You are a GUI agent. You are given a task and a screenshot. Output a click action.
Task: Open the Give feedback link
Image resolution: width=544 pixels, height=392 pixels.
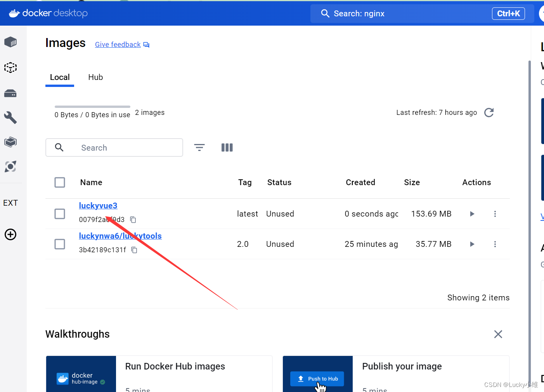(x=118, y=45)
